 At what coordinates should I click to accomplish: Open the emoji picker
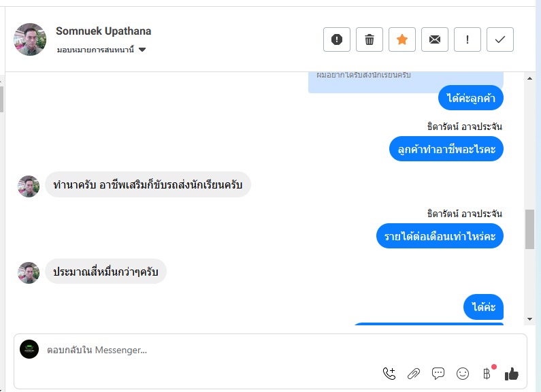tap(463, 373)
